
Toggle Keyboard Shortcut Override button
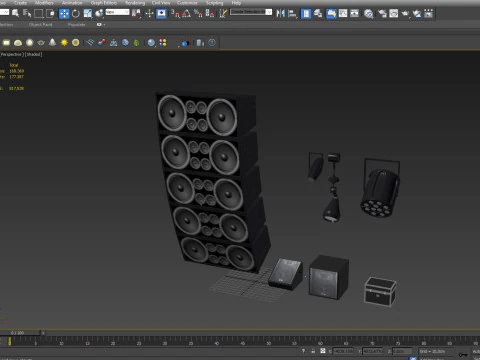[161, 13]
